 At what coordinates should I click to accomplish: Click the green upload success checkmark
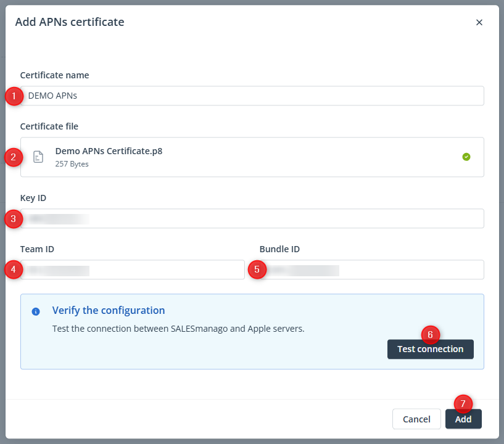coord(466,157)
